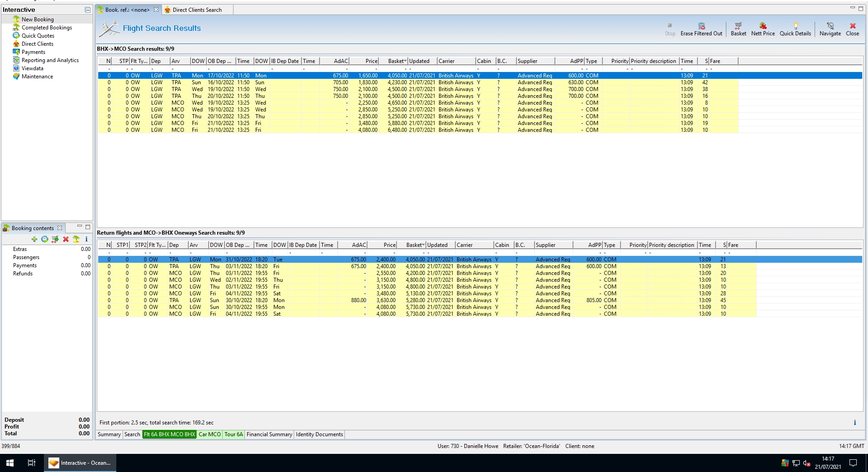Click the info icon in Booking contents toolbar
The width and height of the screenshot is (868, 472).
[x=86, y=239]
